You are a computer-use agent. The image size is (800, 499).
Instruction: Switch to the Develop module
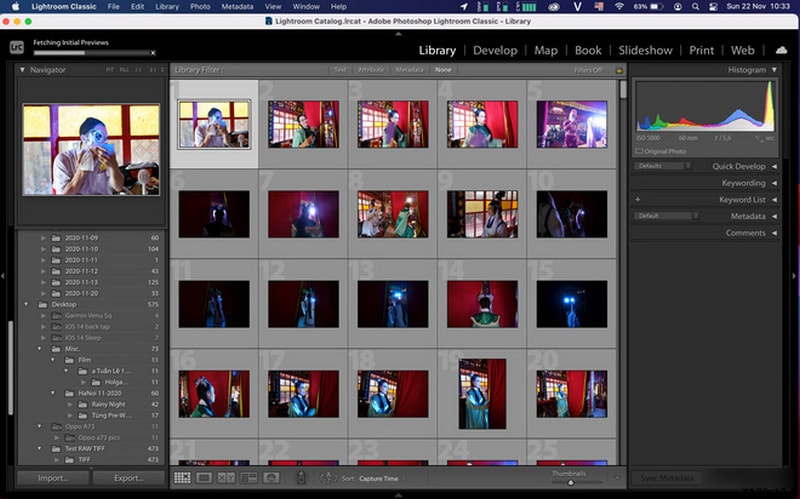point(495,50)
